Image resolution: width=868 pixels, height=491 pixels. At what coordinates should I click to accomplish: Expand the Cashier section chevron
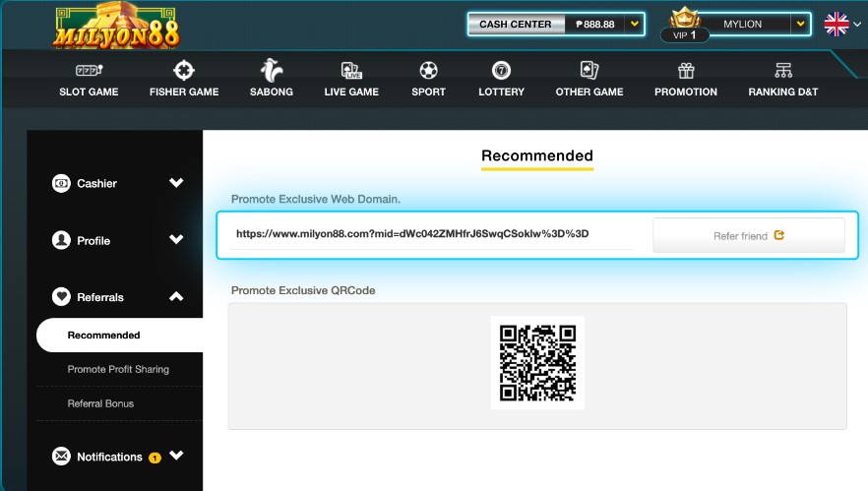point(176,183)
